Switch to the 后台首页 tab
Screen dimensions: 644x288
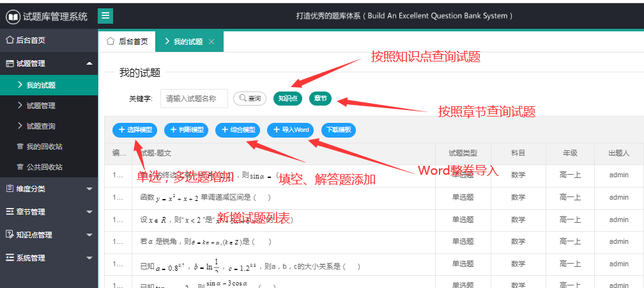pos(127,42)
